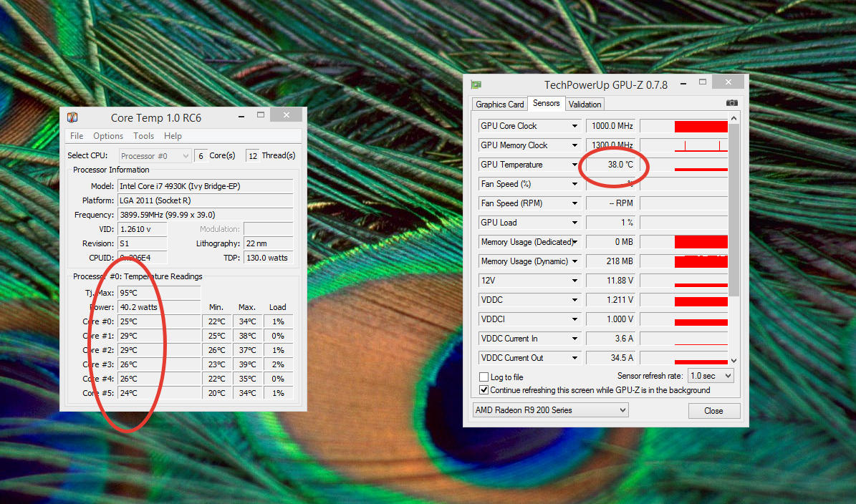Open the VDDC sensor dropdown
The image size is (856, 504).
tap(574, 300)
